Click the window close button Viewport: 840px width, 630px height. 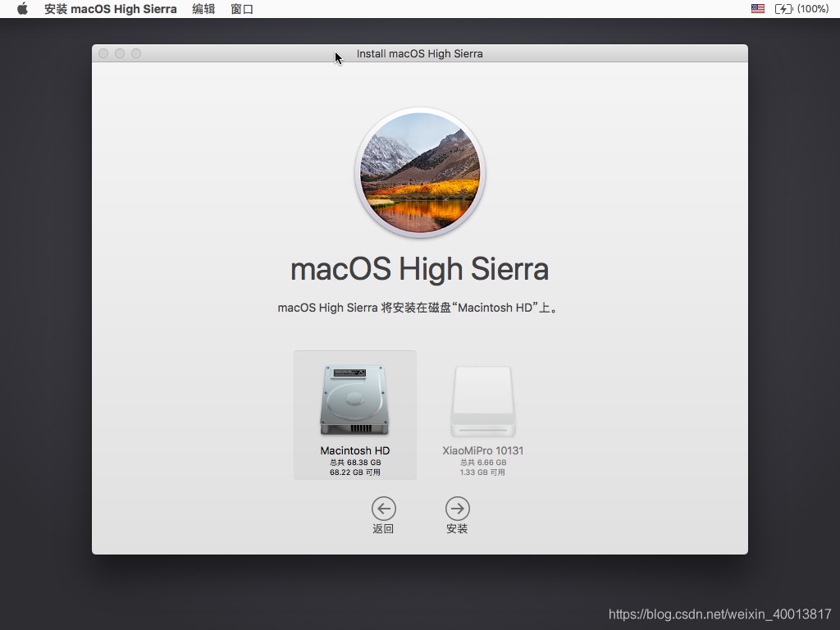[103, 53]
